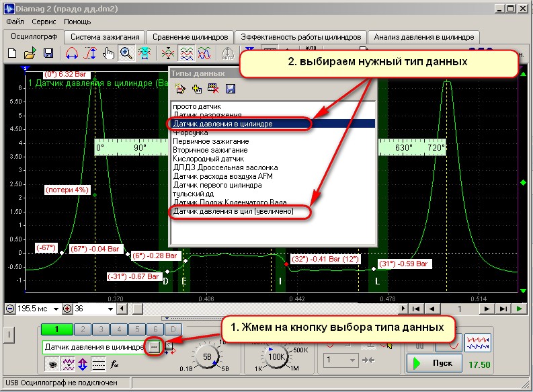Delete data type with red X icon
The height and width of the screenshot is (392, 533).
coord(213,89)
